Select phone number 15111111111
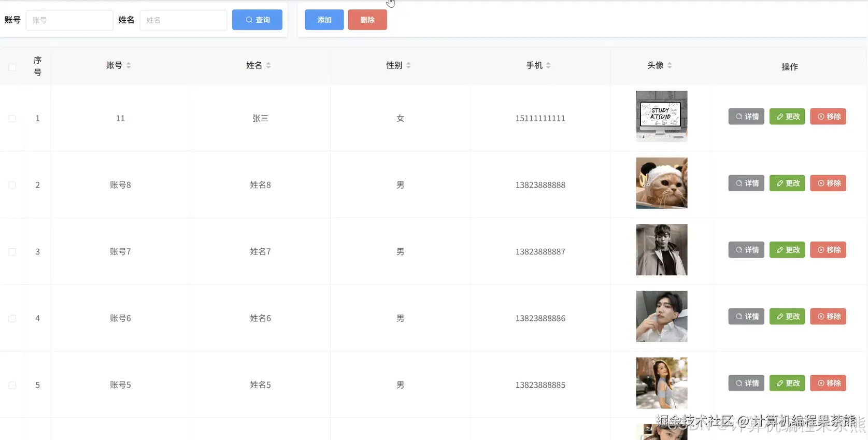 540,119
